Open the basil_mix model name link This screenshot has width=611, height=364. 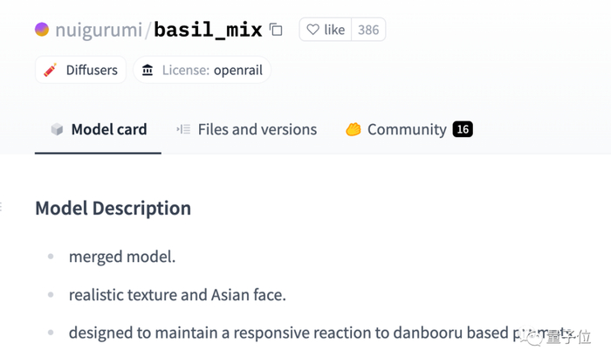click(208, 30)
